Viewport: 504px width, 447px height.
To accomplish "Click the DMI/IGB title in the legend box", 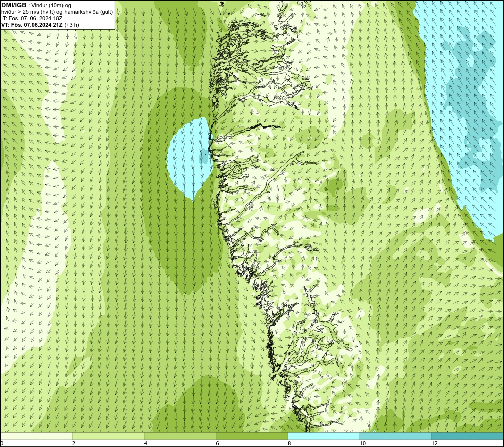I will [14, 5].
